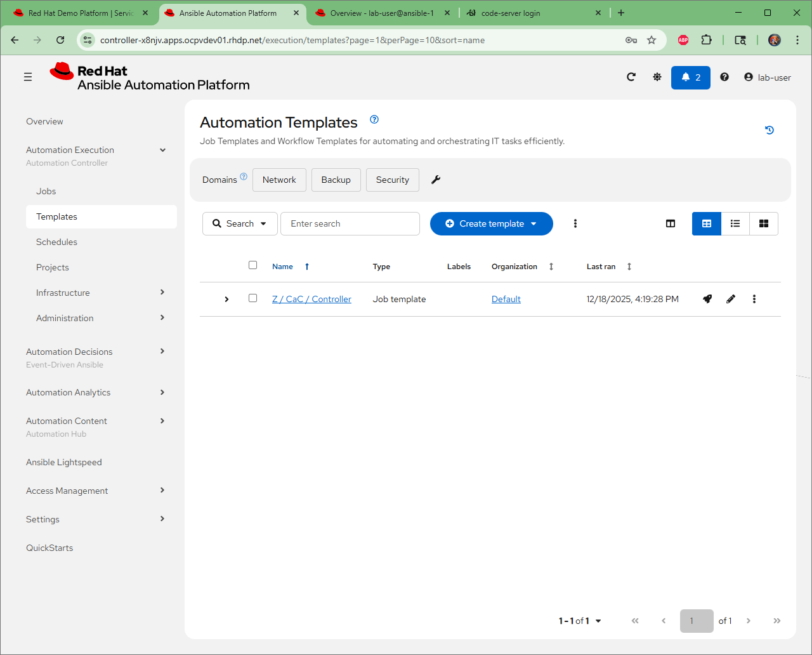Switch to Red Hat Demo Platform browser tab
Viewport: 812px width, 655px height.
[x=81, y=13]
